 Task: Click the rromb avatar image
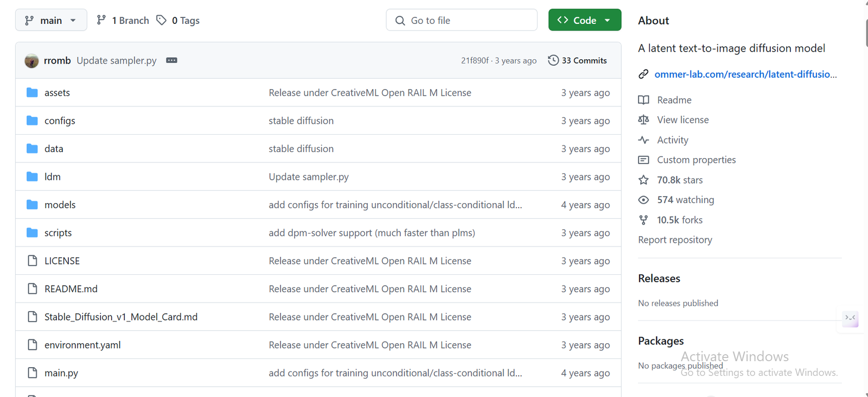[31, 61]
